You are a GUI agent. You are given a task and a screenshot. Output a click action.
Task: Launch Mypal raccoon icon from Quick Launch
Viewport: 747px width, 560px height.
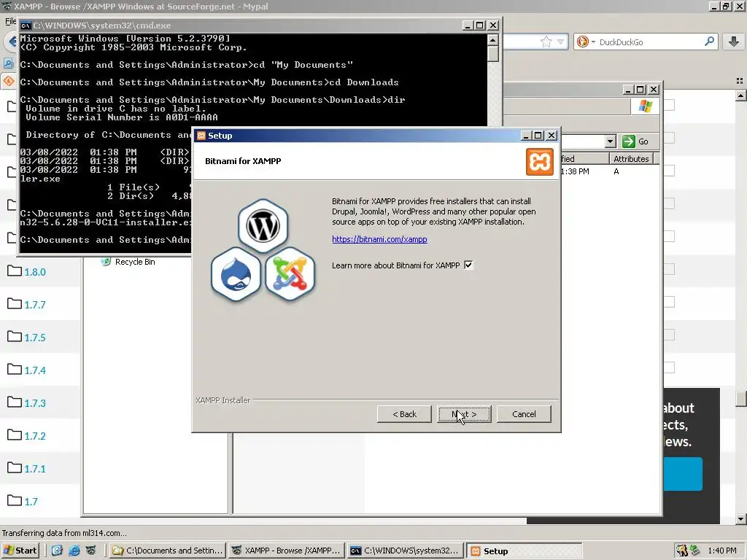coord(90,551)
